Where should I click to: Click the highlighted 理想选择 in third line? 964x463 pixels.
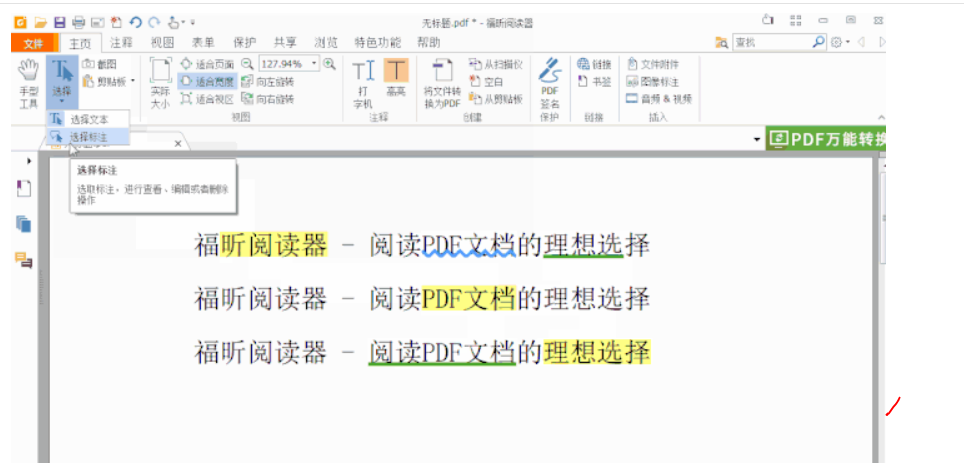point(597,352)
